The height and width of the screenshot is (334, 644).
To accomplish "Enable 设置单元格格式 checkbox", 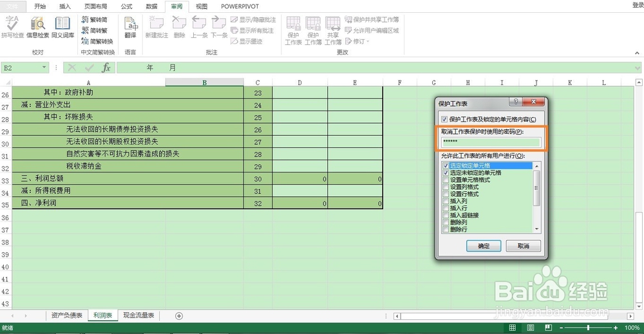I will (x=445, y=180).
